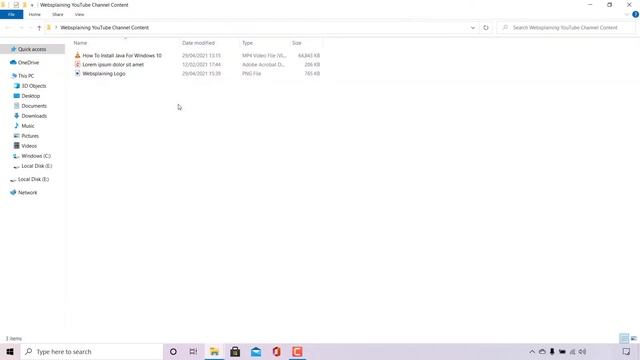Open Office taskbar icon
The width and height of the screenshot is (640, 360).
pos(276,351)
